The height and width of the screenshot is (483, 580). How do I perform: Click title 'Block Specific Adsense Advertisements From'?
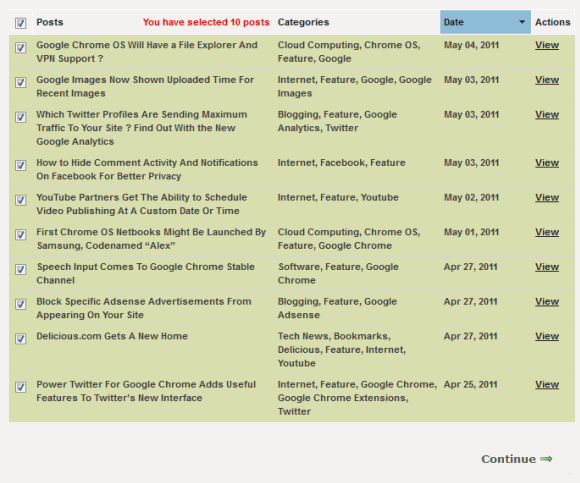tap(144, 308)
